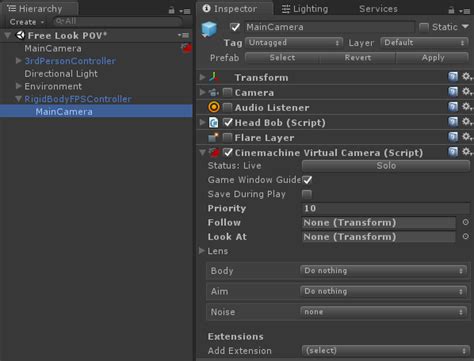Click the Flare Layer component icon
Screen dimensions: 474x361
tap(213, 137)
